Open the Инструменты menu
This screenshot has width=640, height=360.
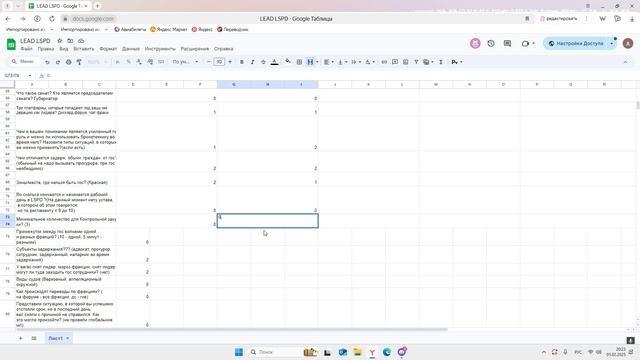point(160,49)
